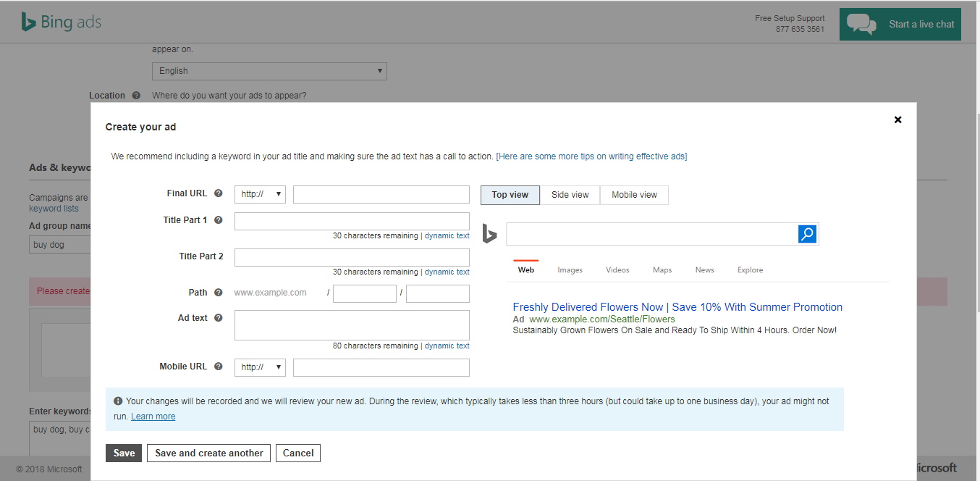Cancel the ad creation dialog
The width and height of the screenshot is (980, 481).
(298, 453)
